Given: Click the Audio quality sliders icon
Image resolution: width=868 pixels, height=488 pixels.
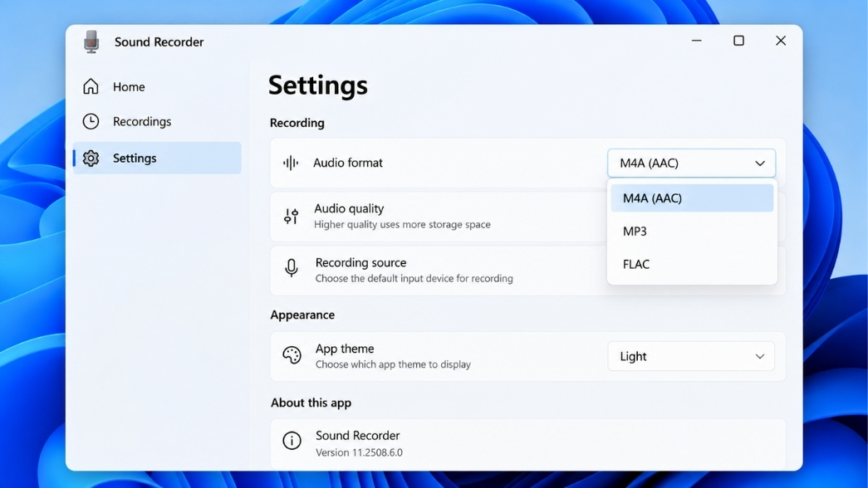Looking at the screenshot, I should 292,216.
